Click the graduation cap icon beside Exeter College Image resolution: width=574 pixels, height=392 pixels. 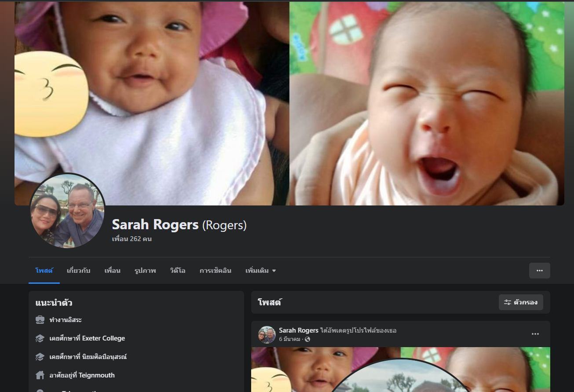coord(40,338)
